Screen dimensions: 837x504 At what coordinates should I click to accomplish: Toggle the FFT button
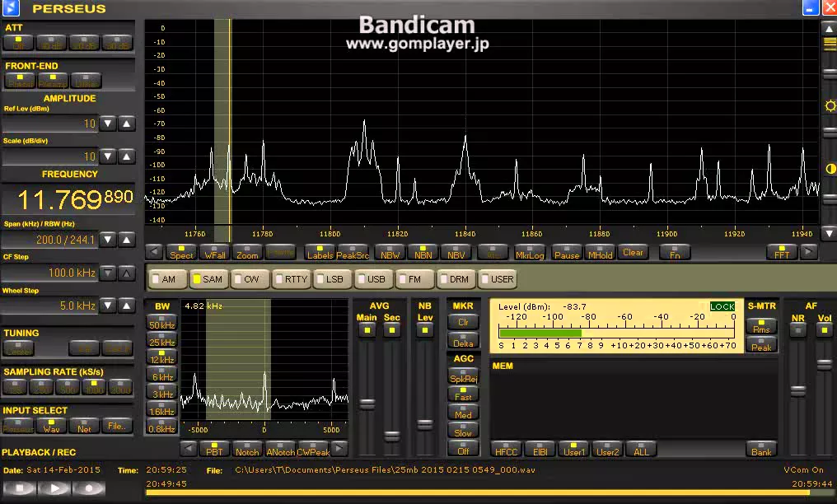coord(782,252)
